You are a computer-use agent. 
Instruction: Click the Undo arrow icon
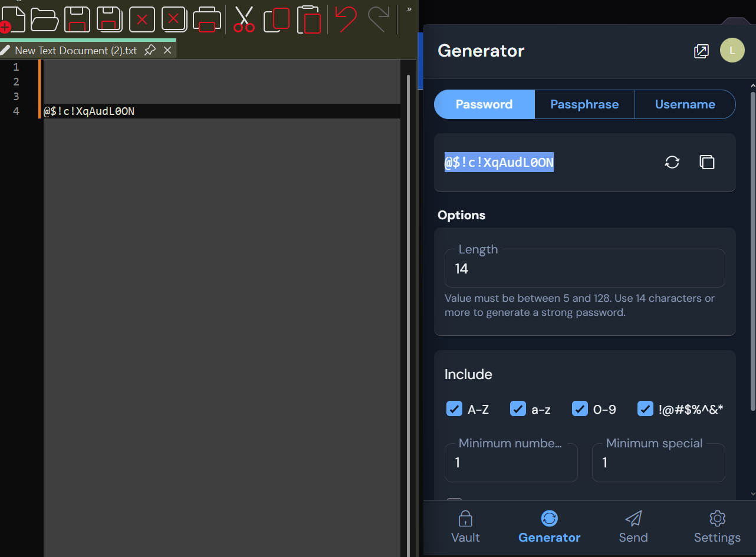346,19
